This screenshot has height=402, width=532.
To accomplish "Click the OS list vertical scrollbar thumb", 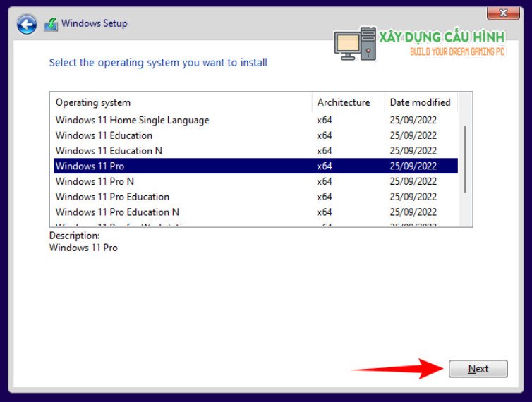I will 465,159.
